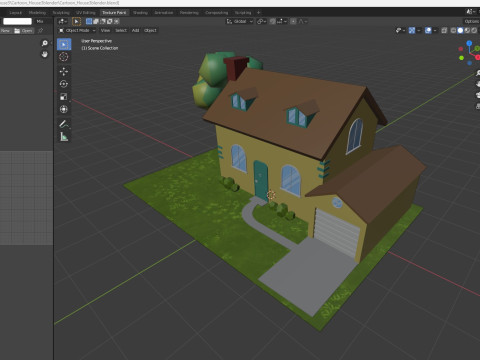The width and height of the screenshot is (480, 360).
Task: Select the 3D Cursor tool
Action: click(x=64, y=57)
